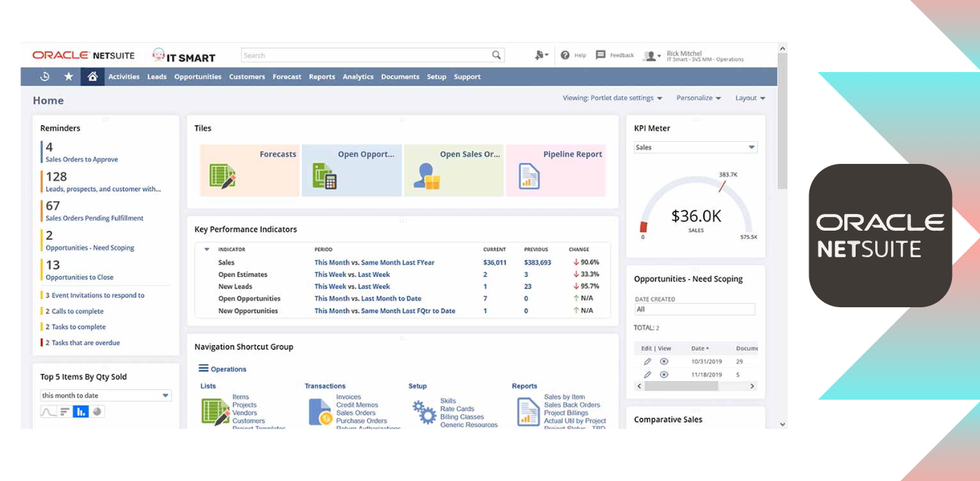This screenshot has height=481, width=980.
Task: Click the Transactions invoice icon
Action: click(x=320, y=412)
